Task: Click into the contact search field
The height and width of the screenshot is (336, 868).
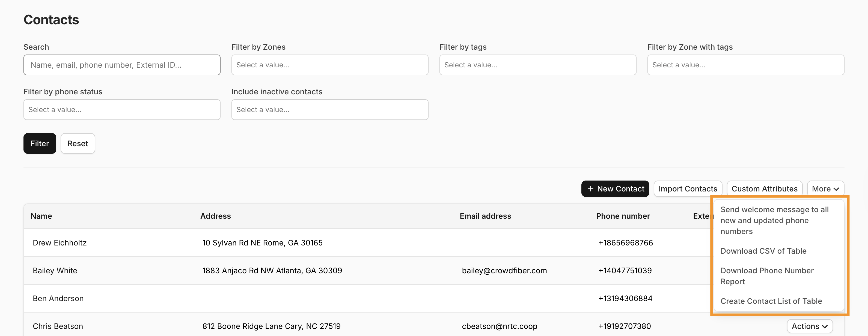Action: click(x=122, y=65)
